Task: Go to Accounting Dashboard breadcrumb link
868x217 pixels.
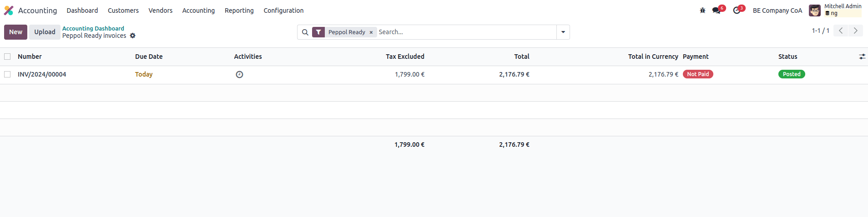Action: [93, 28]
